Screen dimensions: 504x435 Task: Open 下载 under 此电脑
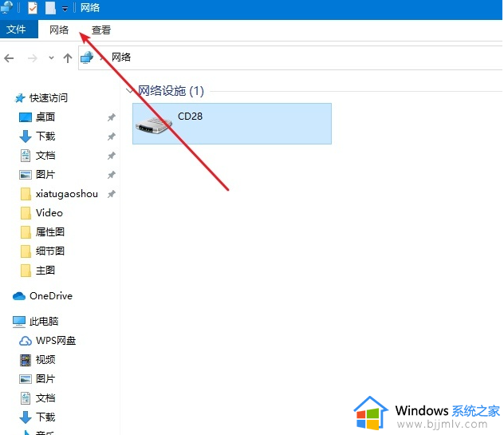(x=45, y=417)
